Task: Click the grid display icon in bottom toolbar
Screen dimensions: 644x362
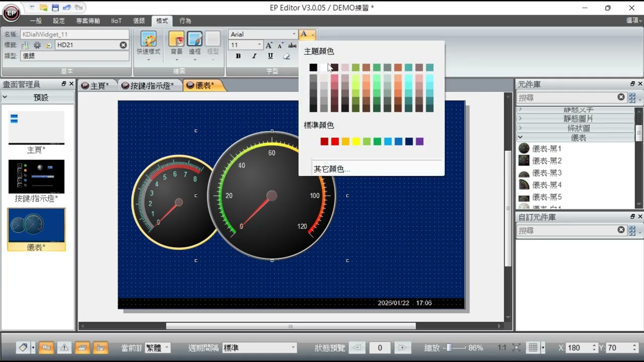Action: [x=533, y=347]
